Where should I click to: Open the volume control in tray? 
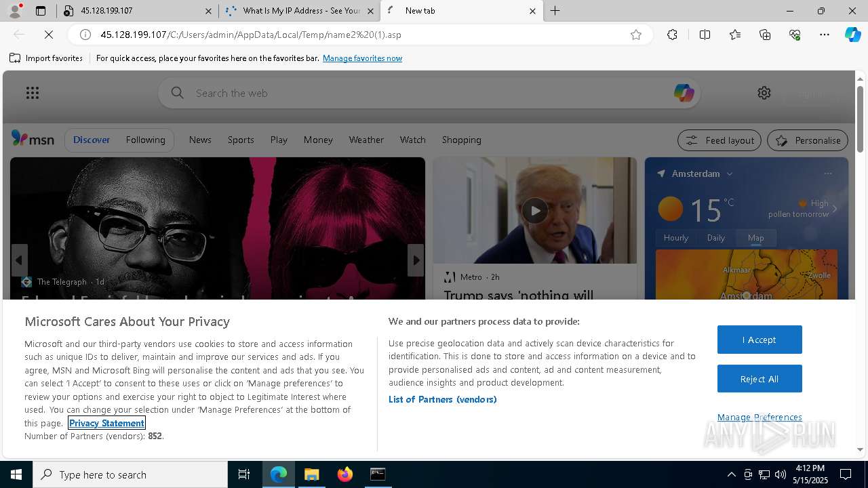(x=781, y=474)
